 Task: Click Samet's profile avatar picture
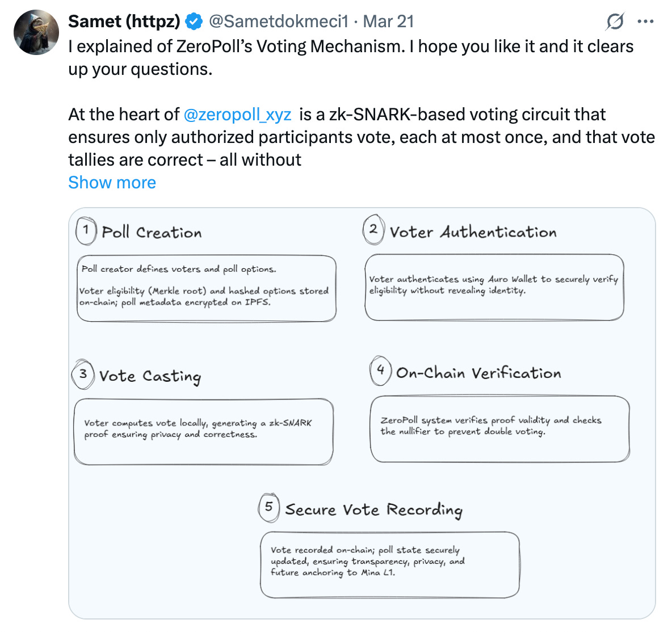36,32
